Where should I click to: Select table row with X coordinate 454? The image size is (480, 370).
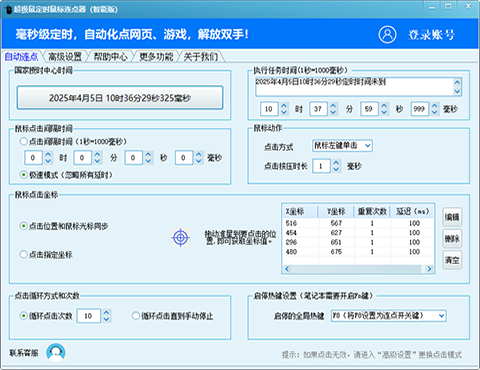coord(358,233)
